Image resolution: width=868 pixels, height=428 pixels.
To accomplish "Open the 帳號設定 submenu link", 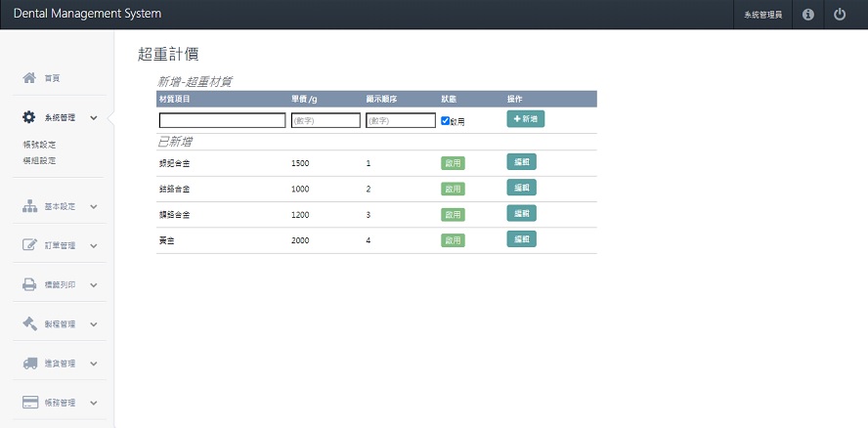I will pos(39,145).
